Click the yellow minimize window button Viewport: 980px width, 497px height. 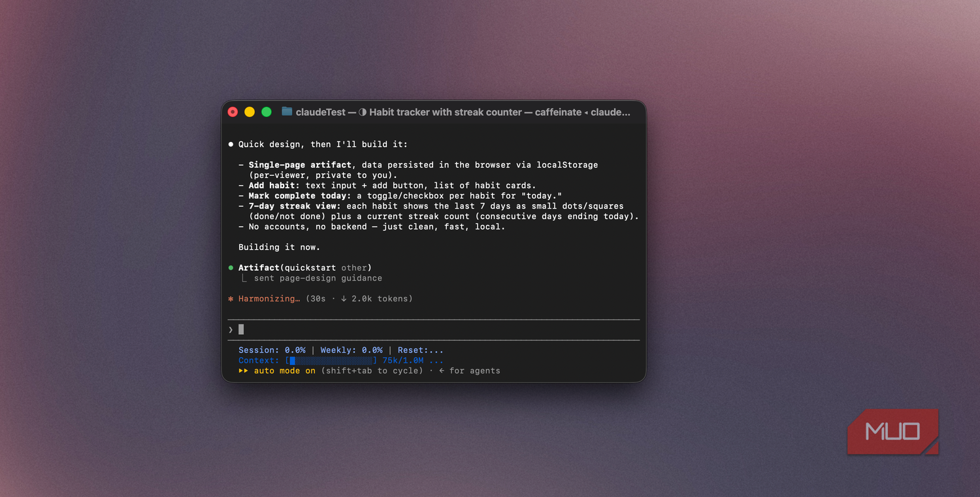tap(250, 112)
